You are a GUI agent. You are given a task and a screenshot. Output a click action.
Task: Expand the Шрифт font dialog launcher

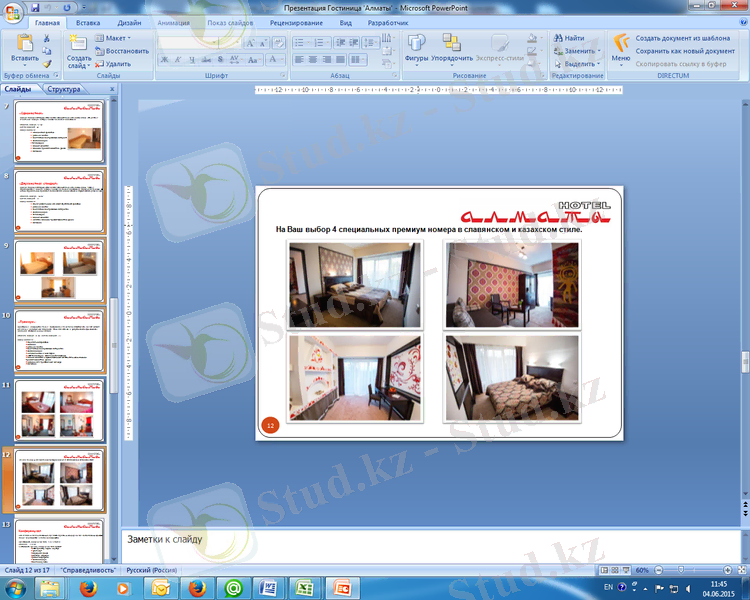[x=283, y=75]
